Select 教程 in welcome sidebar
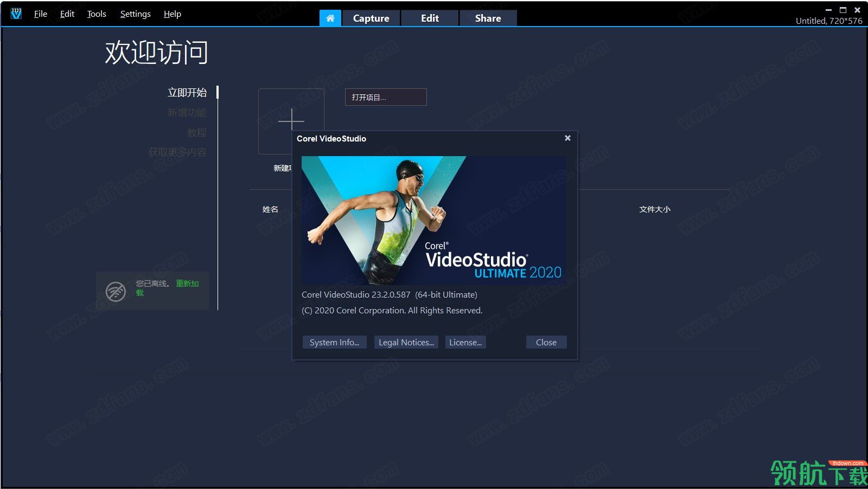 tap(197, 133)
